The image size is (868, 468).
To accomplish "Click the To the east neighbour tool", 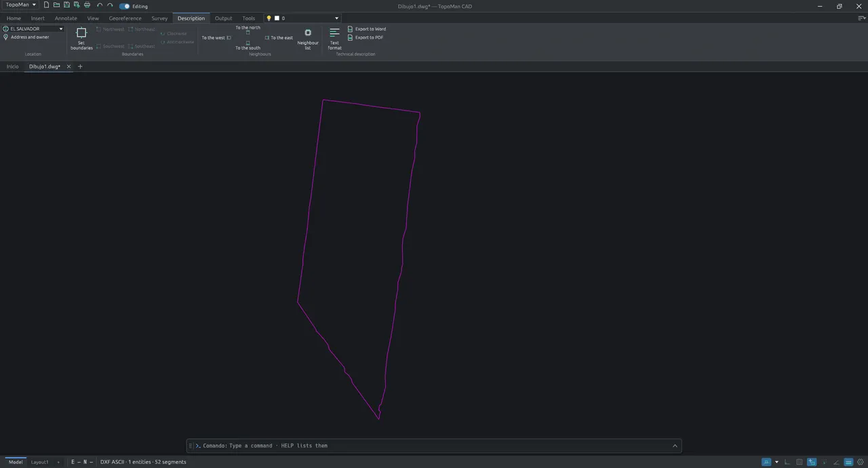I will (279, 38).
